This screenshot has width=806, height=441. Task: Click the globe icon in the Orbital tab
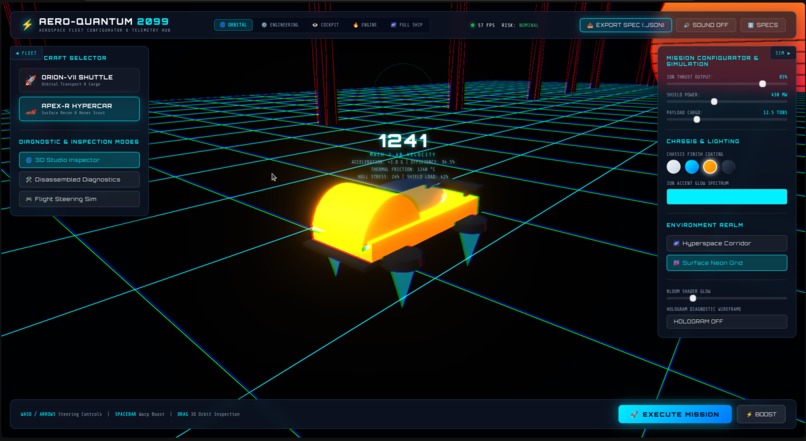[x=223, y=25]
